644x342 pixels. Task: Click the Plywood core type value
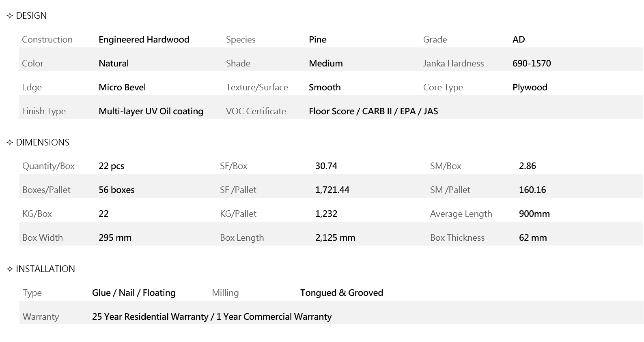tap(530, 88)
